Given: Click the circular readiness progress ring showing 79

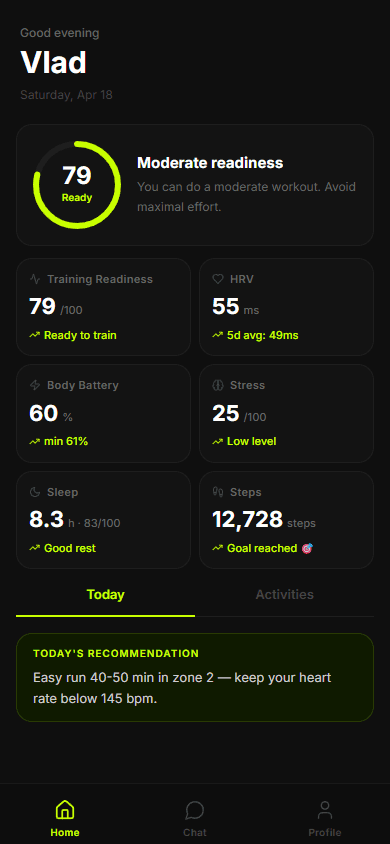Looking at the screenshot, I should pyautogui.click(x=77, y=185).
